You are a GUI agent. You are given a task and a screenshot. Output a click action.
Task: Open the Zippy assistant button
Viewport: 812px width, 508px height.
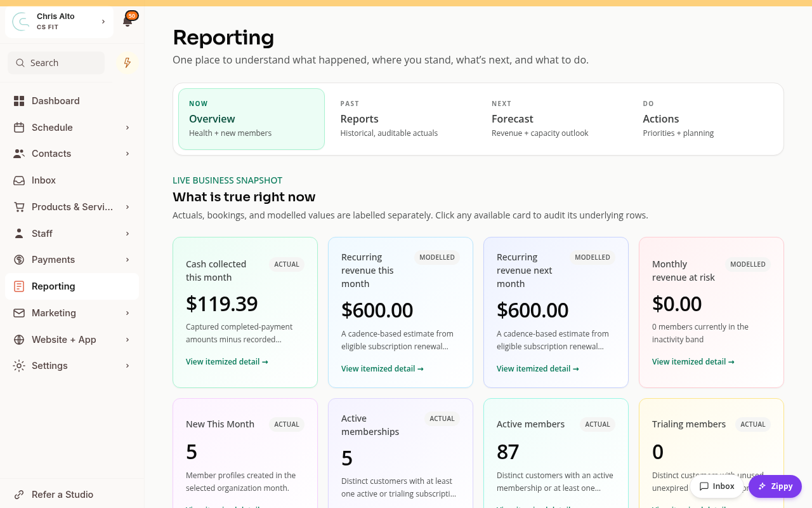pyautogui.click(x=775, y=486)
